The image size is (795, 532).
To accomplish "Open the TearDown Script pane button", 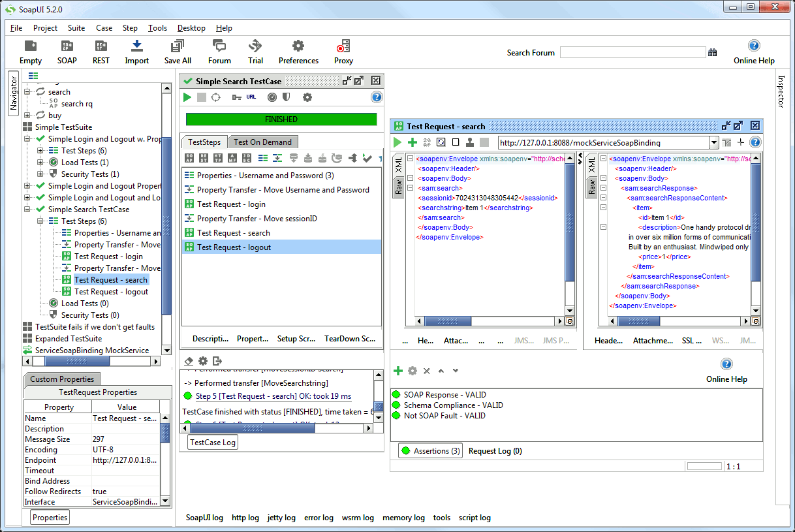I will (350, 339).
